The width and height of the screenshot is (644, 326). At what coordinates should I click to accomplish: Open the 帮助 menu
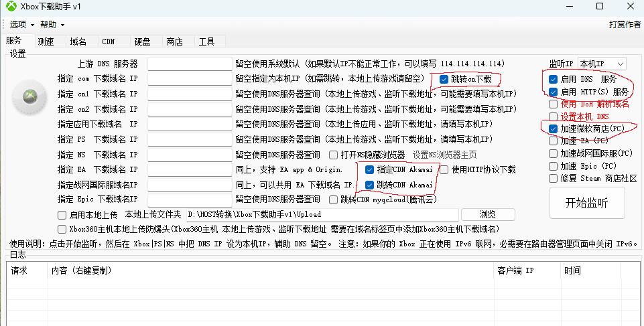pyautogui.click(x=52, y=25)
